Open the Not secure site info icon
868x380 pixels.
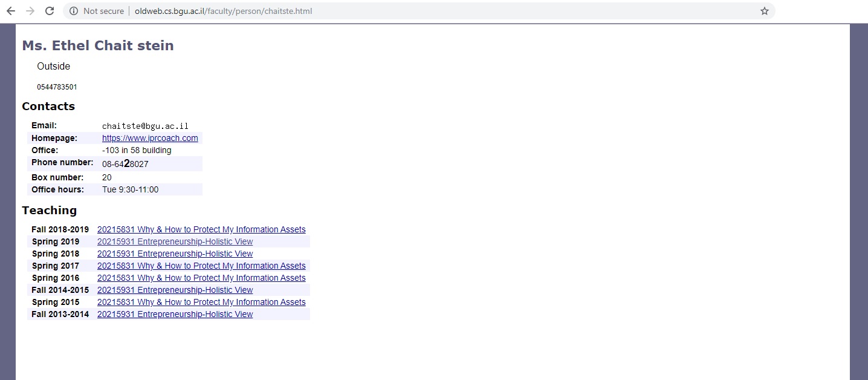click(x=74, y=11)
